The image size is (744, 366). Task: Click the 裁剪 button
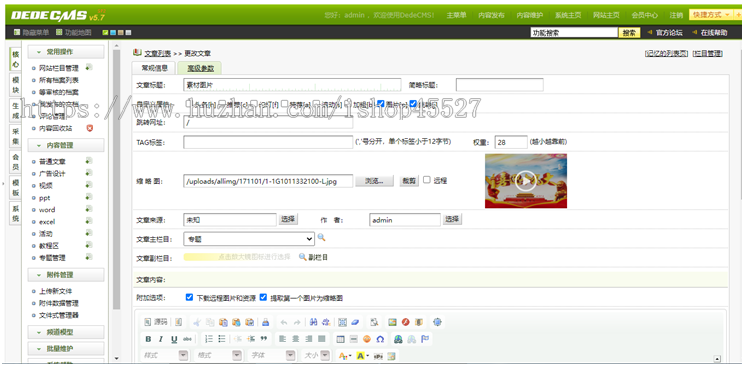[409, 181]
